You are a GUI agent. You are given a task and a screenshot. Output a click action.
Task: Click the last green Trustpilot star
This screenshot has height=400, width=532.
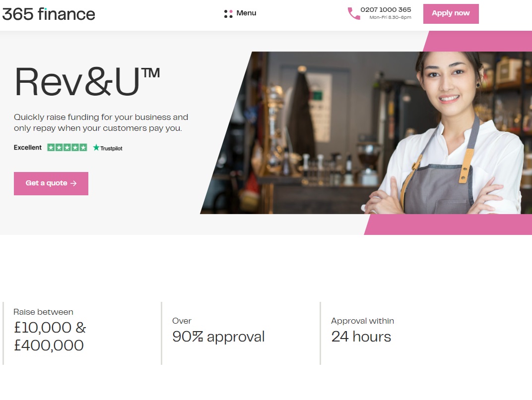(x=83, y=147)
